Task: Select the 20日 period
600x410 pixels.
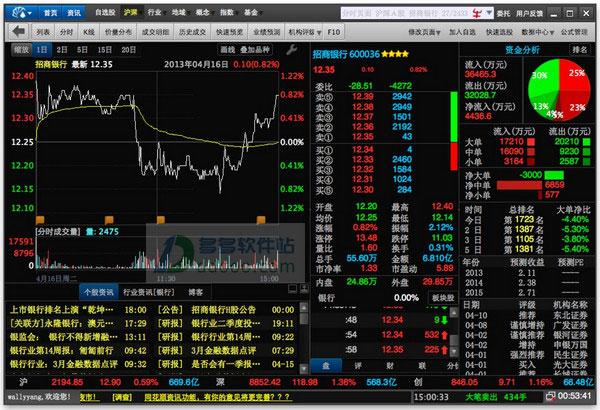Action: click(129, 49)
